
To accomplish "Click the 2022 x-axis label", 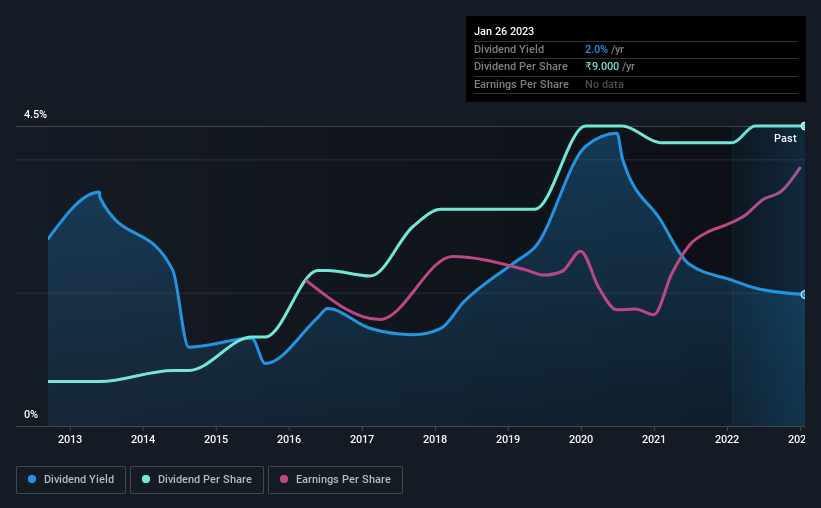I will pos(727,439).
